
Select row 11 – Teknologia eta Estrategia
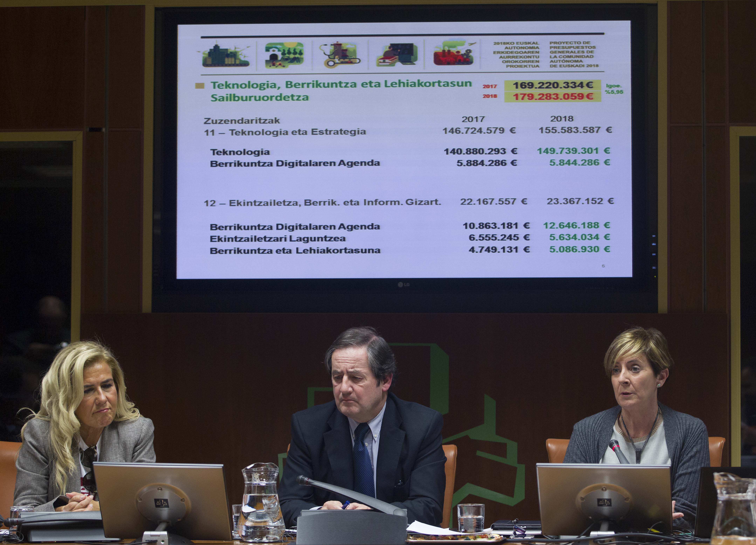(285, 132)
